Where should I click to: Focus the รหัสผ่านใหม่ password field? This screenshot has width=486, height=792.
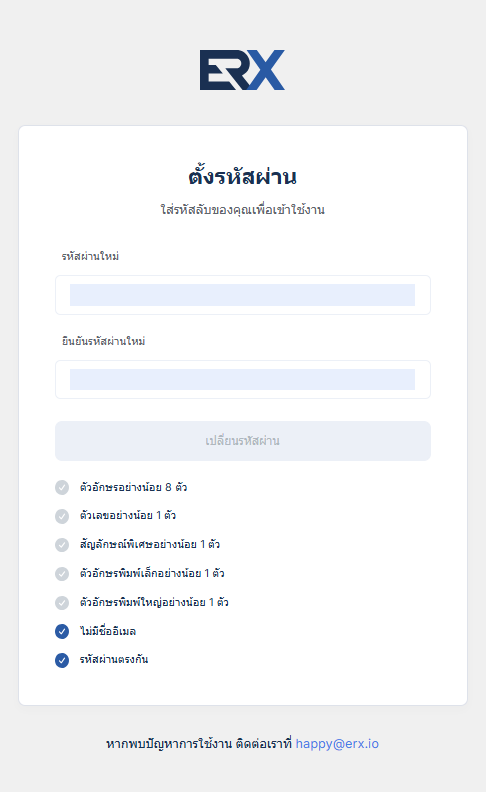point(243,295)
